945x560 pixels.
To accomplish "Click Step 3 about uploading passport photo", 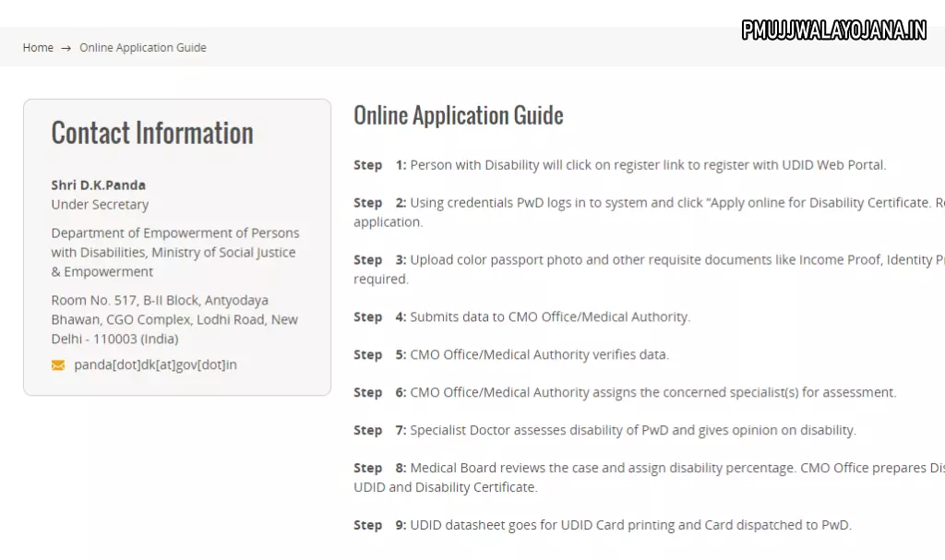I will click(646, 260).
